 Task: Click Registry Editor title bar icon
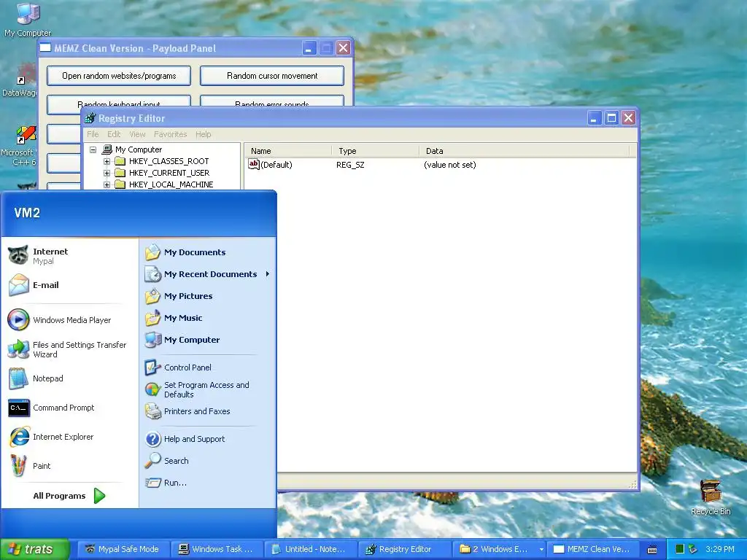[90, 118]
